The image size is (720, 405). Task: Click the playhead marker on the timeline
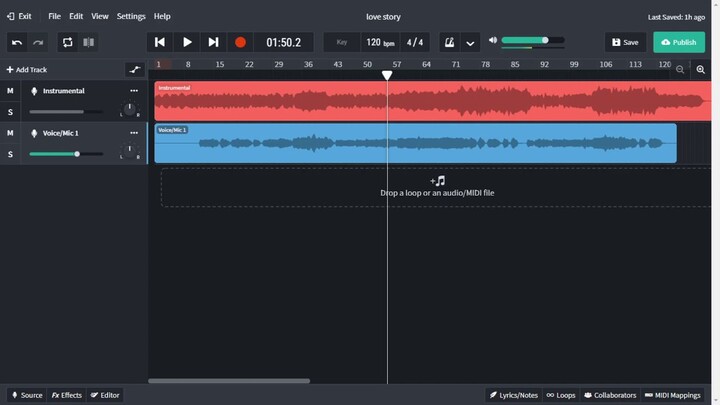pyautogui.click(x=387, y=75)
